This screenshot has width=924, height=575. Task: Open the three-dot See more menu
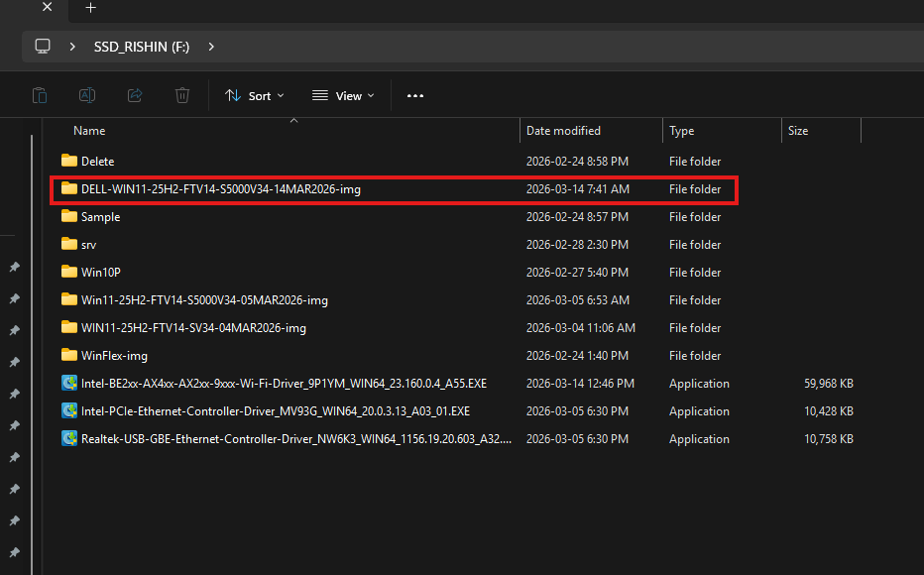click(x=415, y=96)
